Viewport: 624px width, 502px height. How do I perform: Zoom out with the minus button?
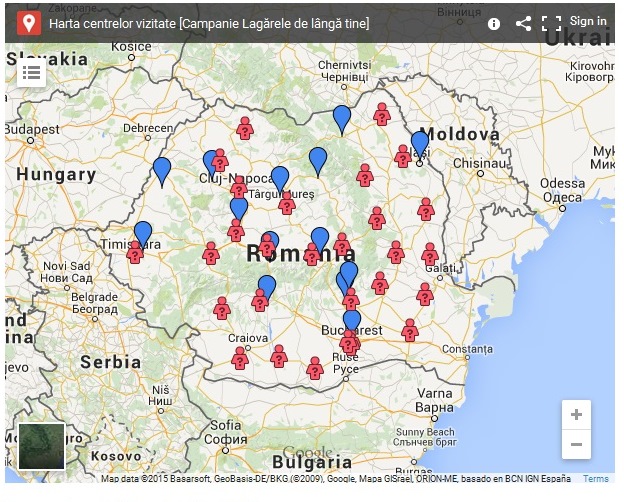pos(576,445)
